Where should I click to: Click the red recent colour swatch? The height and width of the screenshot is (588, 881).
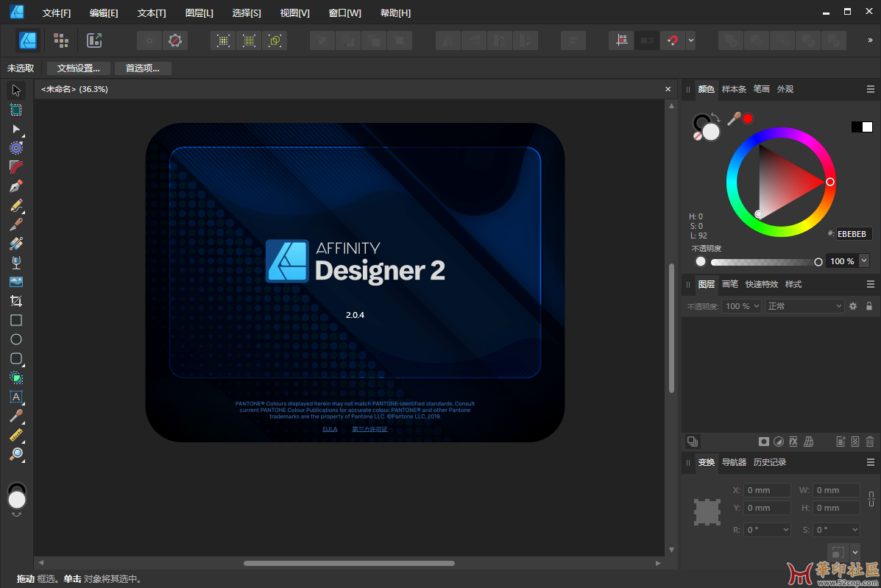(x=748, y=118)
